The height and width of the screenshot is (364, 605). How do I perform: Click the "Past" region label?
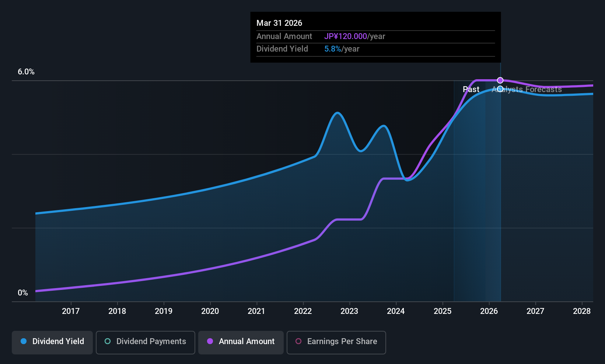471,90
